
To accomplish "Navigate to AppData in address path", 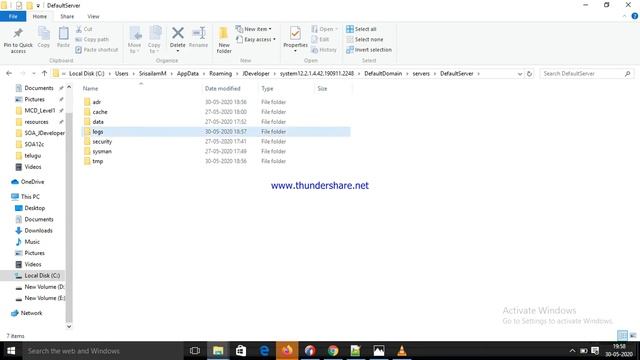I will (188, 73).
